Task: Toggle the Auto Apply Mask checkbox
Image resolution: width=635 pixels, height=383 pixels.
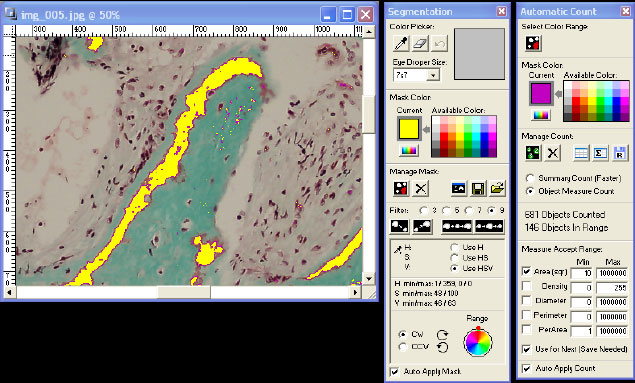Action: (394, 372)
